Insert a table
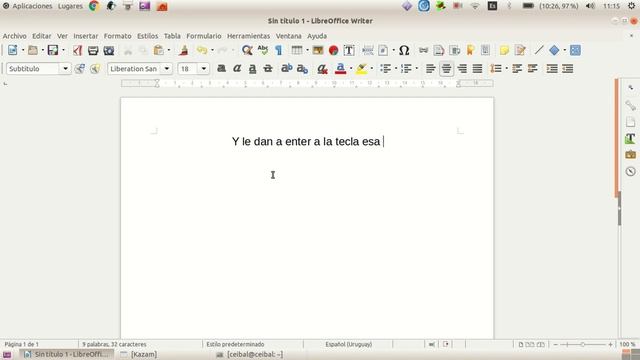This screenshot has height=360, width=640. tap(297, 50)
